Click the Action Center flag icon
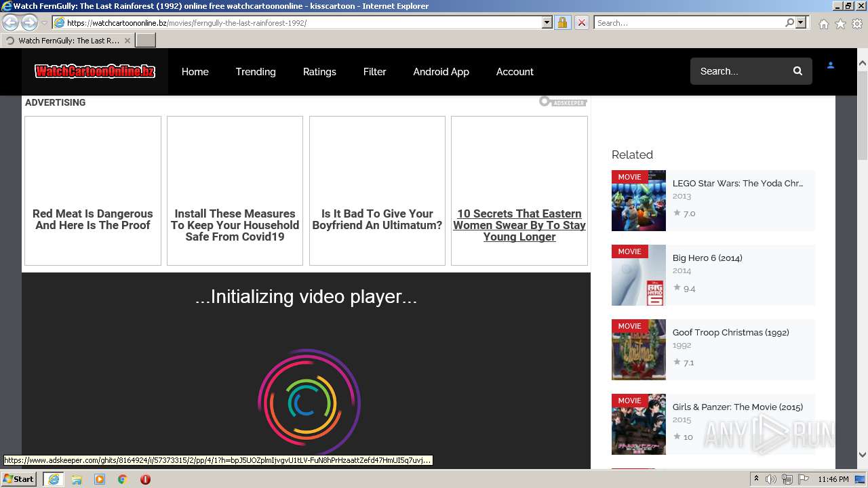The height and width of the screenshot is (488, 868). click(x=804, y=479)
